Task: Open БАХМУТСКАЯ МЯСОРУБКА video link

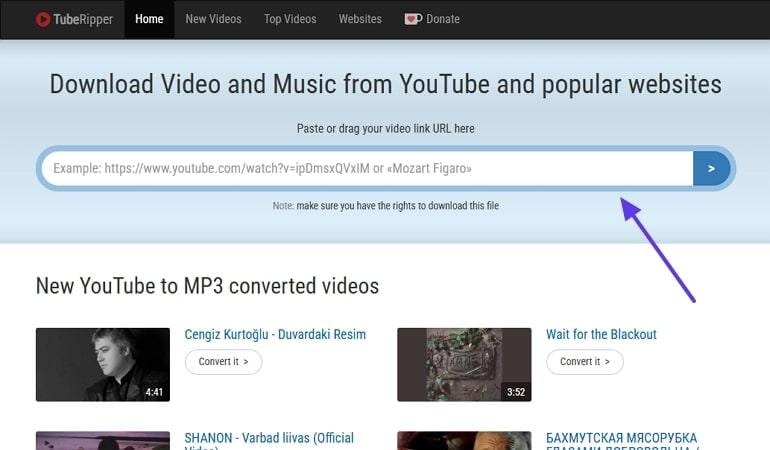Action: 622,441
